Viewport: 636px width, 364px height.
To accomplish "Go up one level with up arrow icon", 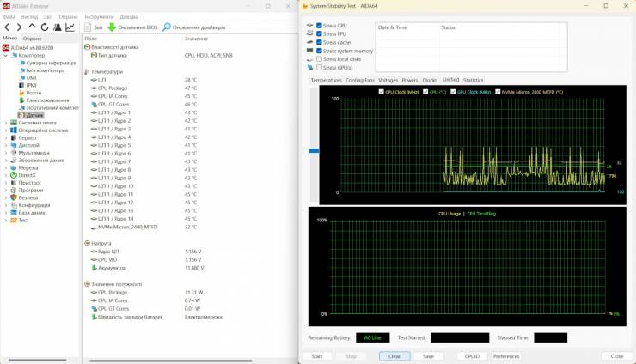I will pyautogui.click(x=32, y=27).
